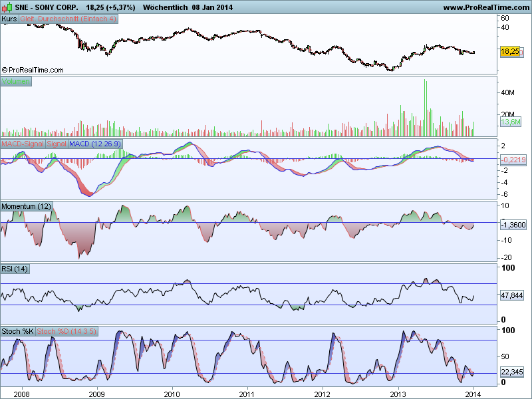Click the www.ProRealTime.com link in header

pyautogui.click(x=487, y=7)
